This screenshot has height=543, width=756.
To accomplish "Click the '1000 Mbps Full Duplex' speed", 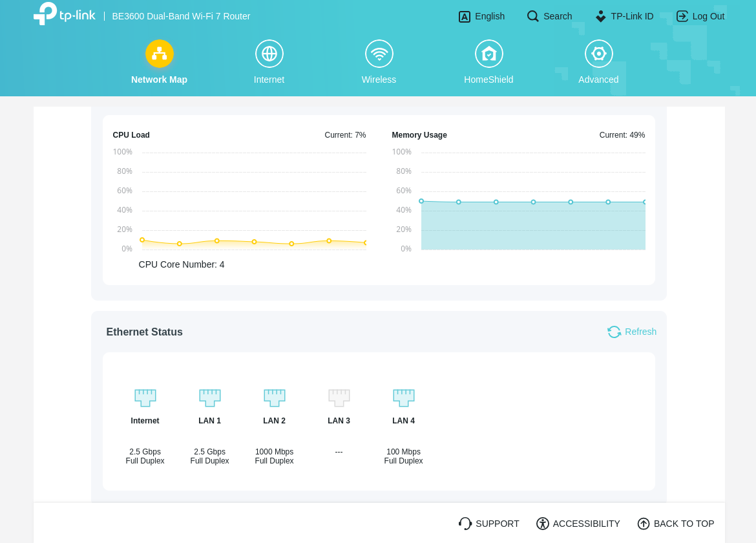I will click(275, 456).
